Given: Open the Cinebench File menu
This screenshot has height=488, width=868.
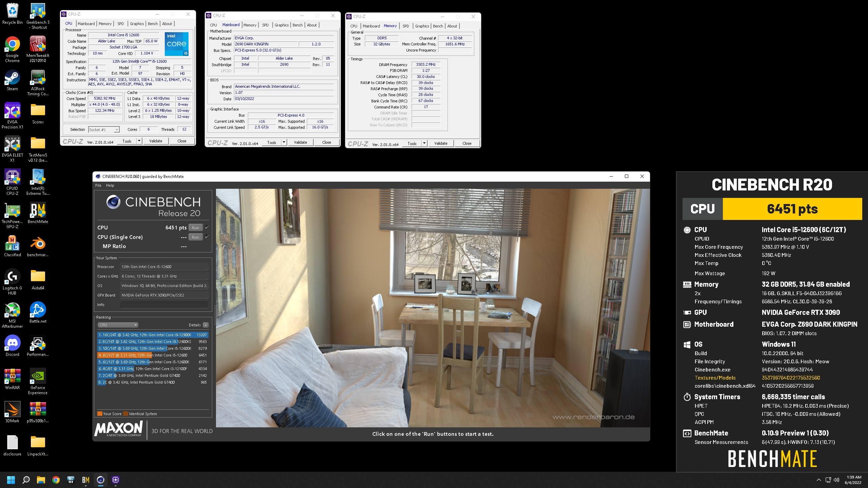Looking at the screenshot, I should 98,185.
